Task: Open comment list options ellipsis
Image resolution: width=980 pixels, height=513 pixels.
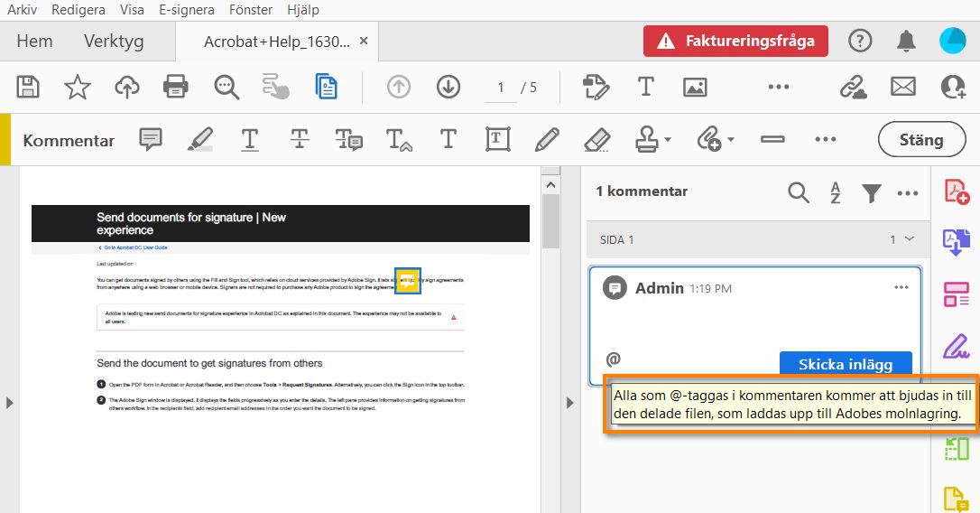Action: 908,193
